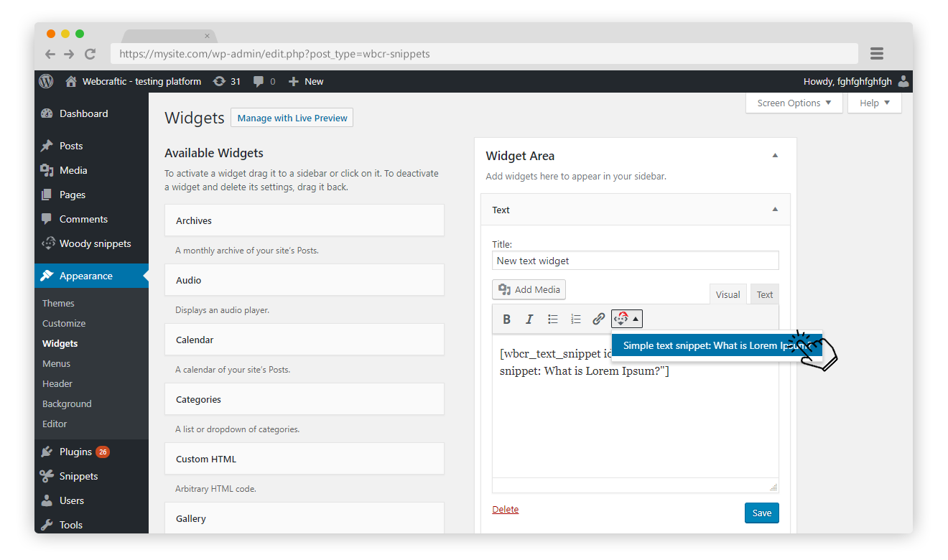This screenshot has width=948, height=560.
Task: Click the widget Title input field
Action: point(636,261)
